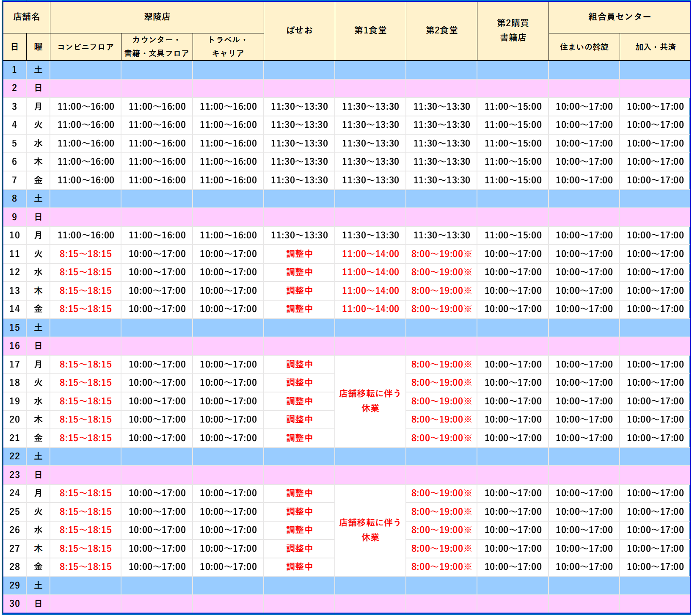This screenshot has height=616, width=692.
Task: Select day 28 第2購買書籍店 10:00〜17:00 cell
Action: pyautogui.click(x=513, y=567)
